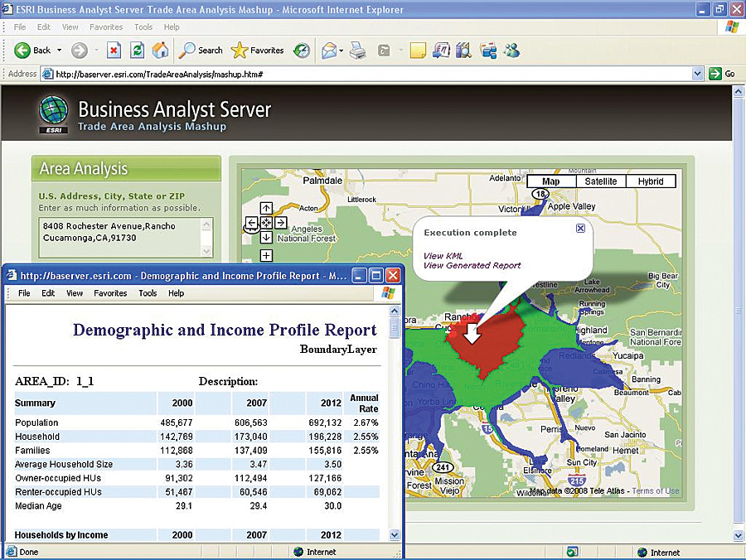Click the Households by Income heading
This screenshot has width=746, height=560.
[x=61, y=535]
